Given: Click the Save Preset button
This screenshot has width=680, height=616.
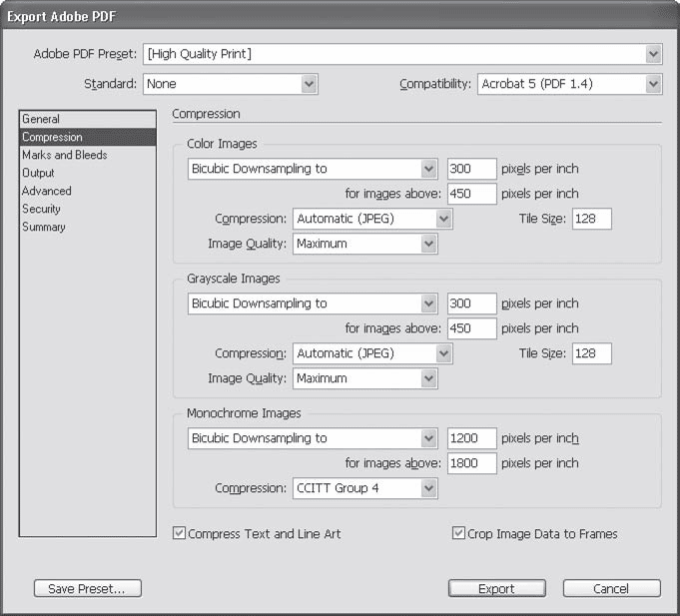Looking at the screenshot, I should pos(87,589).
